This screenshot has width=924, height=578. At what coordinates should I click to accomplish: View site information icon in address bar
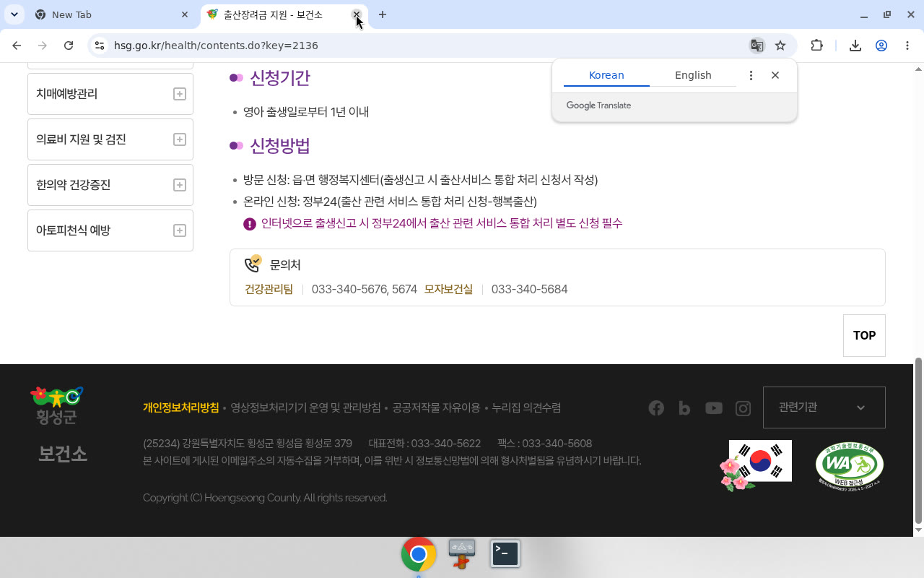(100, 46)
